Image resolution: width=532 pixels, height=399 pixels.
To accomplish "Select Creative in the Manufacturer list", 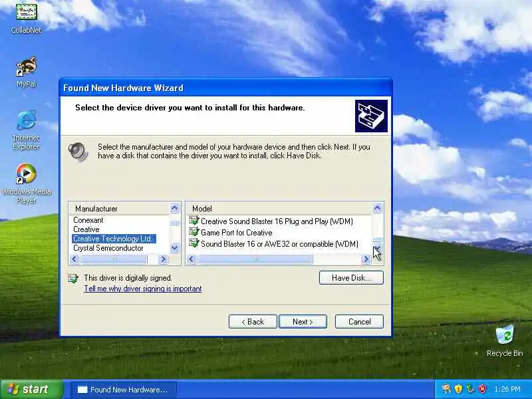I will point(86,229).
